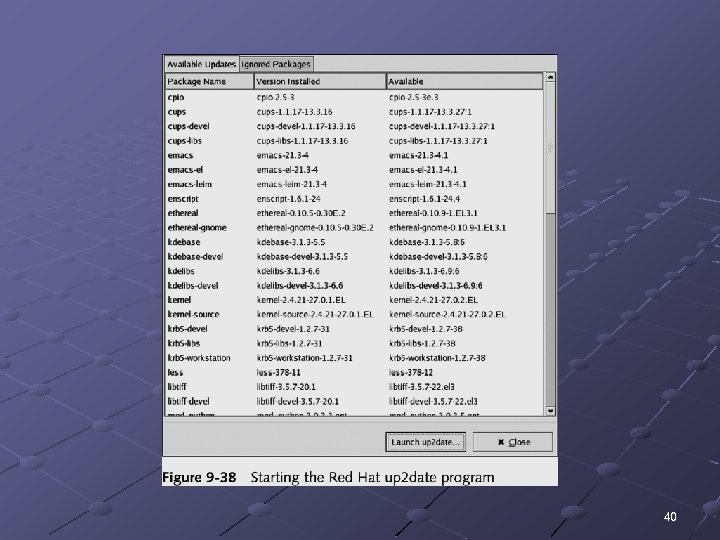Click the Close button
Viewport: 720px width, 540px height.
coord(513,442)
